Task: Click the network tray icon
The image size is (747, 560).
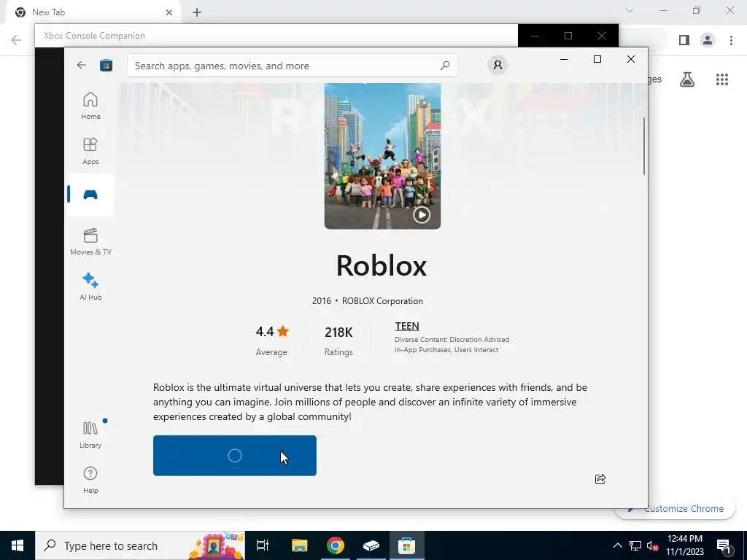Action: 635,545
